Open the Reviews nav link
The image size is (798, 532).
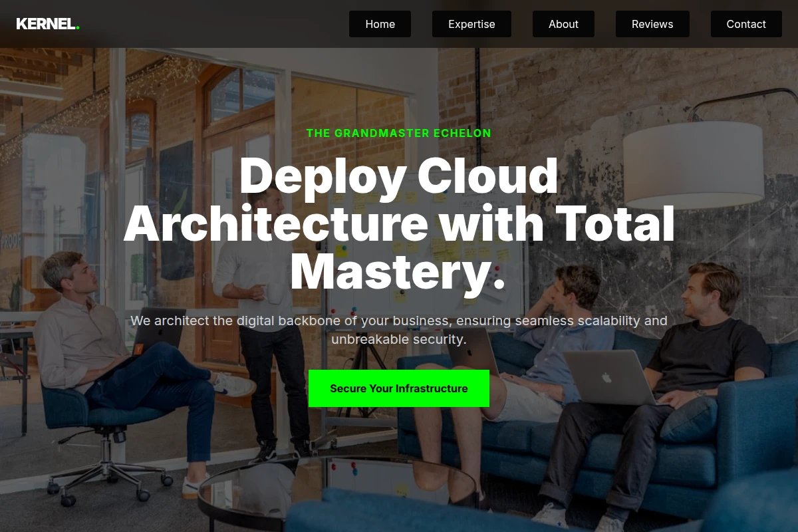click(x=652, y=24)
